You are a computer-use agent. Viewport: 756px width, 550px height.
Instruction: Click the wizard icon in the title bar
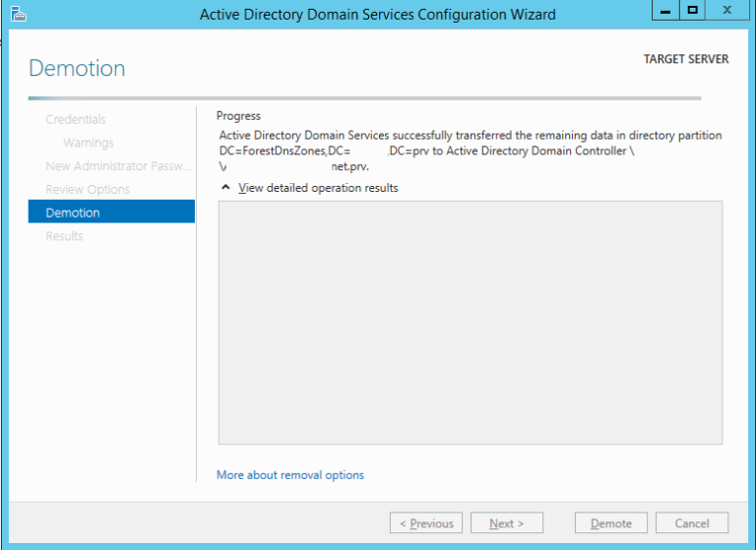(17, 14)
